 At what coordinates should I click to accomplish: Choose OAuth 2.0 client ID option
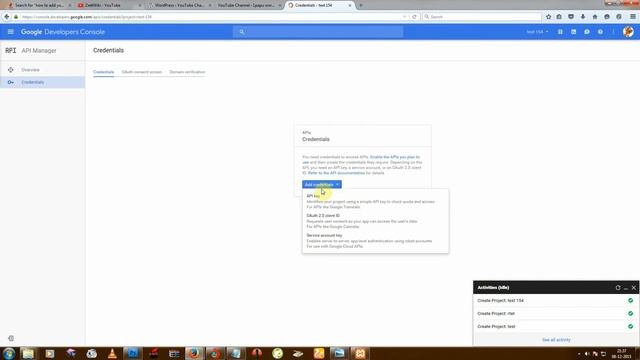[375, 221]
